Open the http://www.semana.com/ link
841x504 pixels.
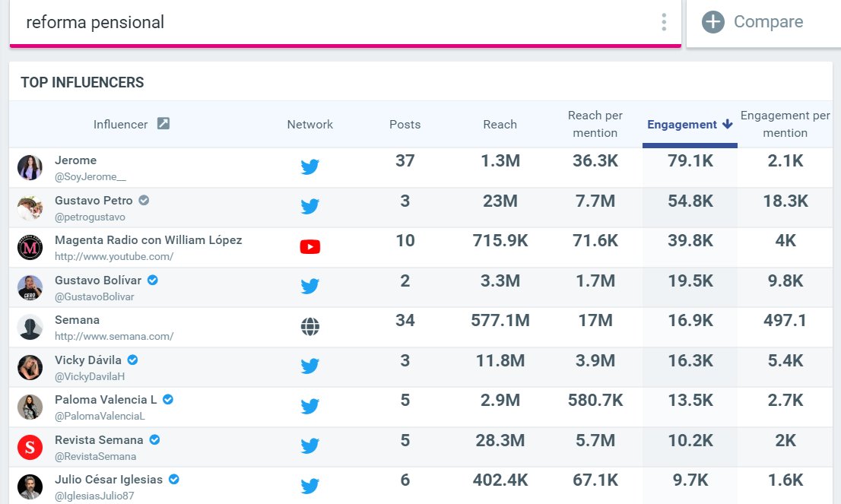pyautogui.click(x=114, y=337)
